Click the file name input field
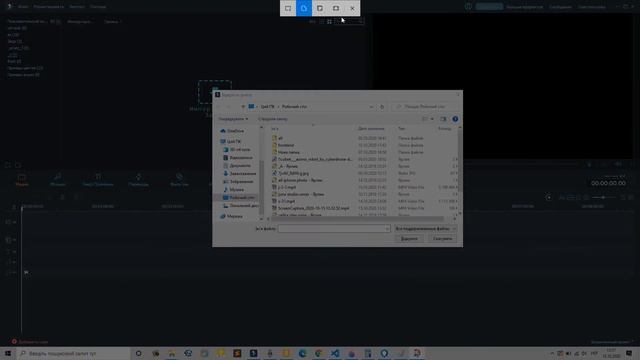The height and width of the screenshot is (360, 640). click(334, 229)
